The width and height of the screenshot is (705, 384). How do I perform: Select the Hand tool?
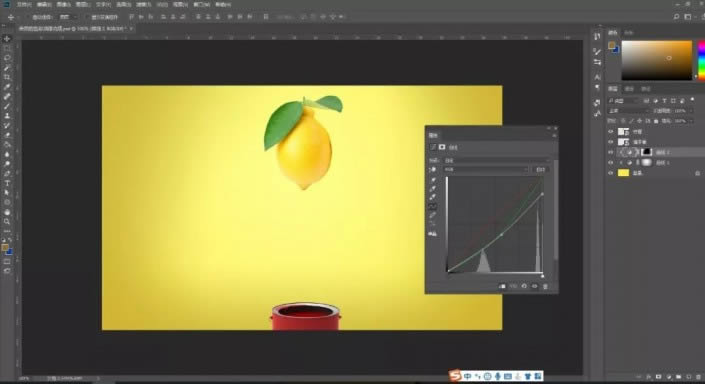click(7, 212)
